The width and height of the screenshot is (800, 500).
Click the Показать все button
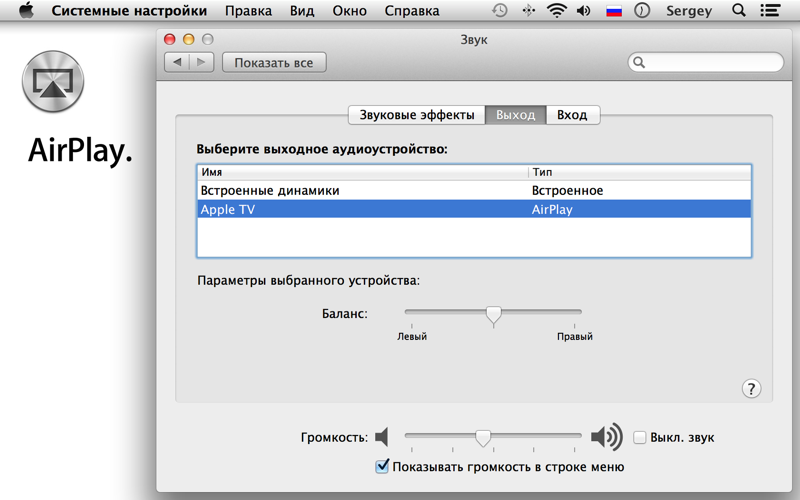pos(274,63)
